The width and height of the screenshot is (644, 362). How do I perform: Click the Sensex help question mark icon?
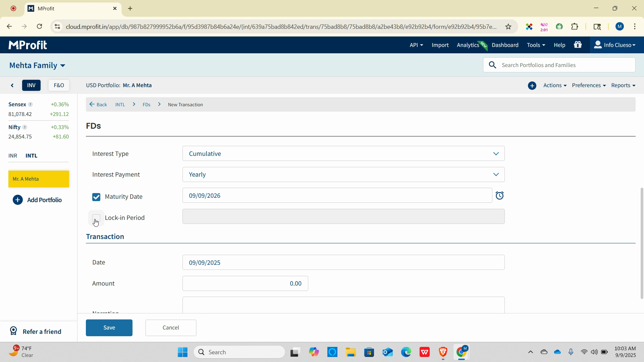pyautogui.click(x=30, y=105)
